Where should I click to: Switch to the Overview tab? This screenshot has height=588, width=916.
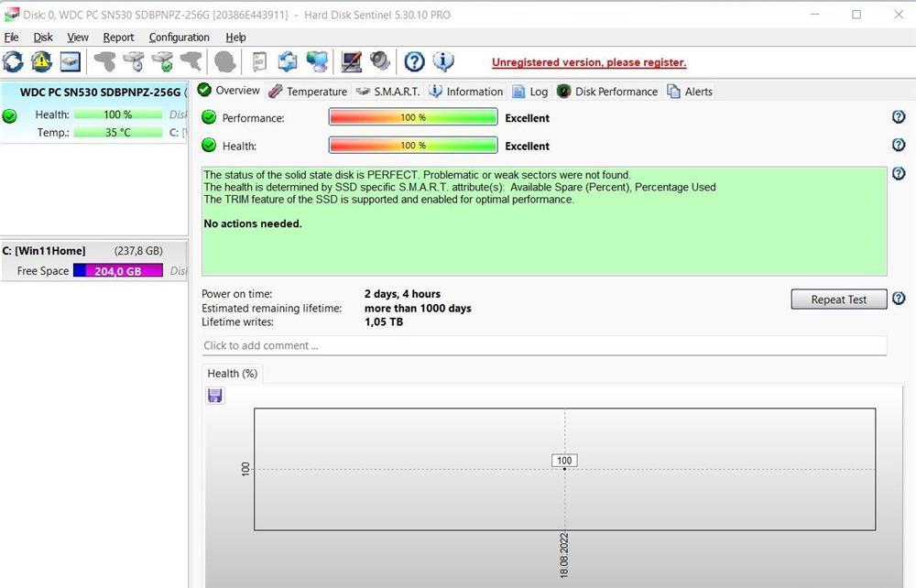click(228, 91)
